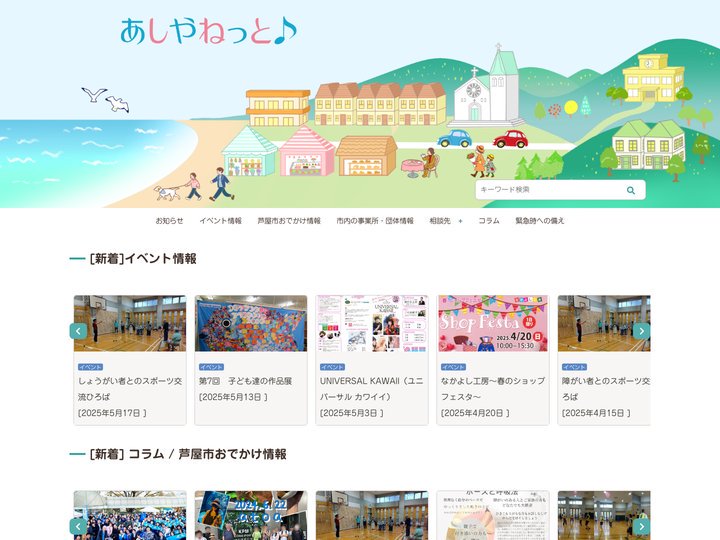Show previous cards in コラム carousel
The width and height of the screenshot is (720, 540).
(78, 527)
